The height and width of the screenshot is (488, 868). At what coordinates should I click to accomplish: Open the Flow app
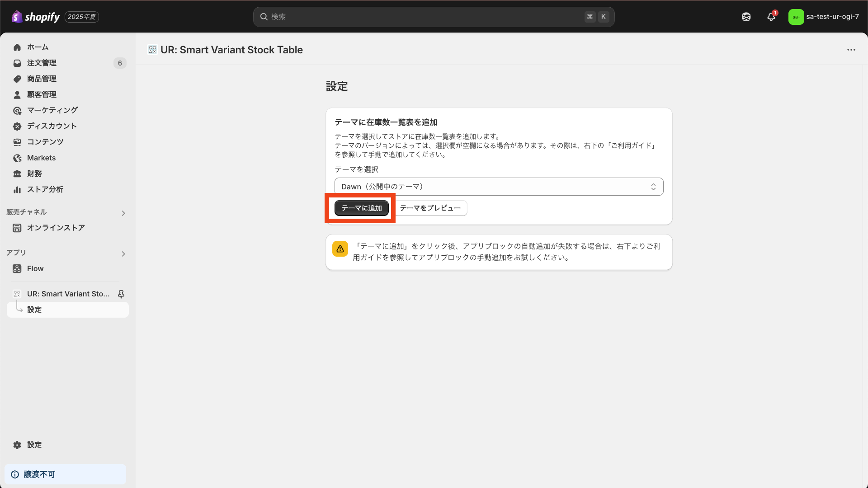35,268
